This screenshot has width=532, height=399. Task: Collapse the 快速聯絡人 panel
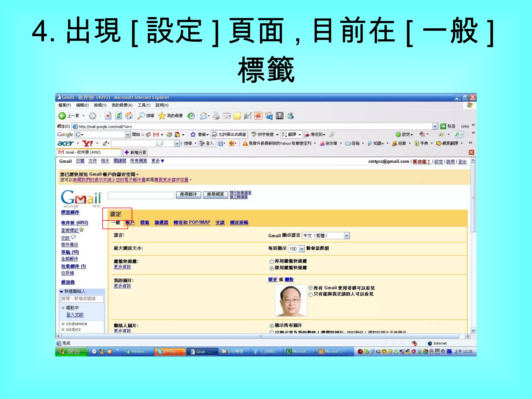click(x=62, y=291)
